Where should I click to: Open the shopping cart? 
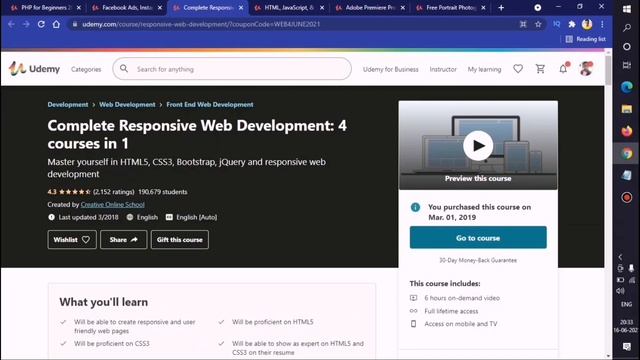540,69
